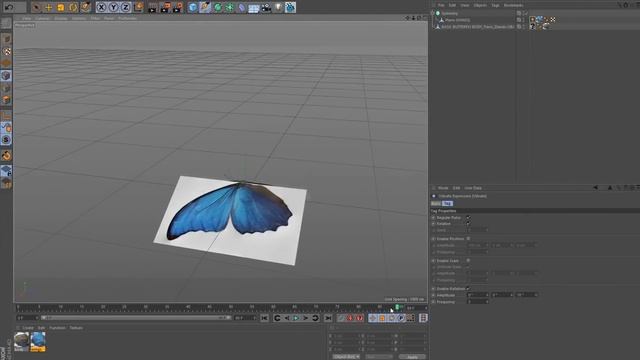The height and width of the screenshot is (360, 640).
Task: Play the animation forwards
Action: click(x=296, y=318)
